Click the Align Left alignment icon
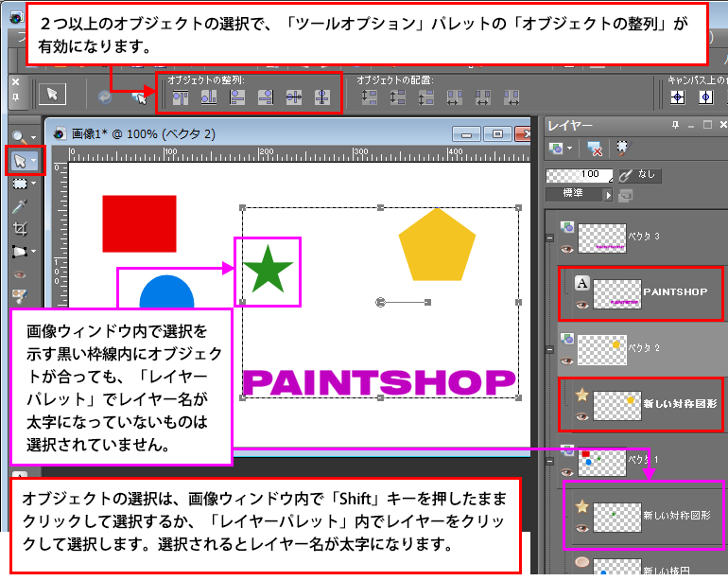The height and width of the screenshot is (581, 728). coord(237,97)
